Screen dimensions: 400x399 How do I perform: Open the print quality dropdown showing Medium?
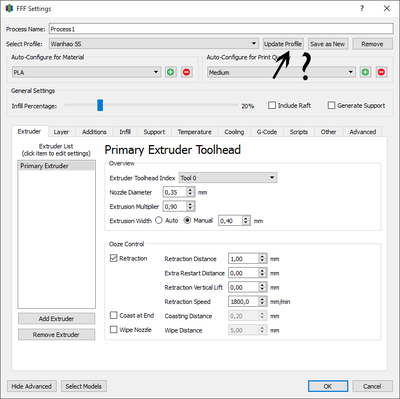(x=281, y=72)
